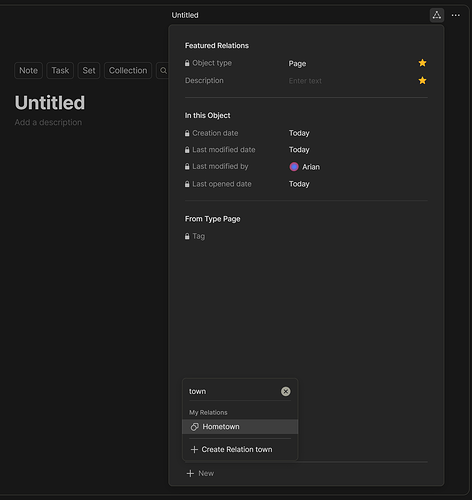Open the relations panel triangle icon
The height and width of the screenshot is (500, 472).
(x=437, y=15)
